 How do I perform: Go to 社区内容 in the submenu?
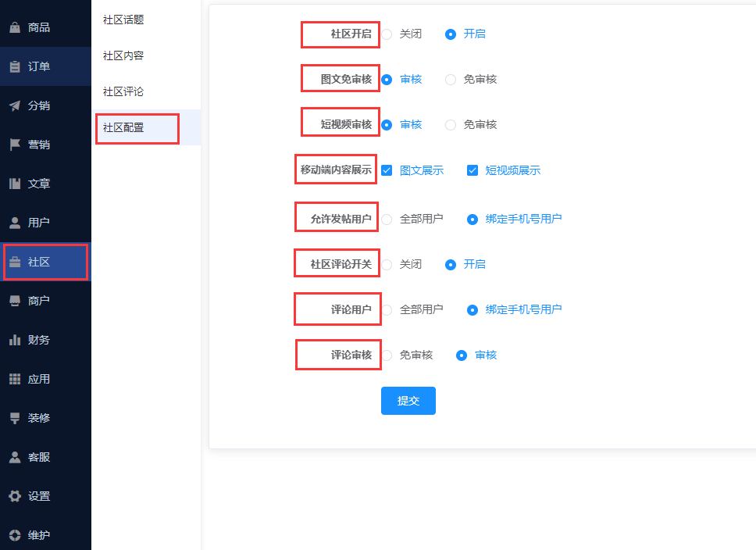(x=123, y=55)
